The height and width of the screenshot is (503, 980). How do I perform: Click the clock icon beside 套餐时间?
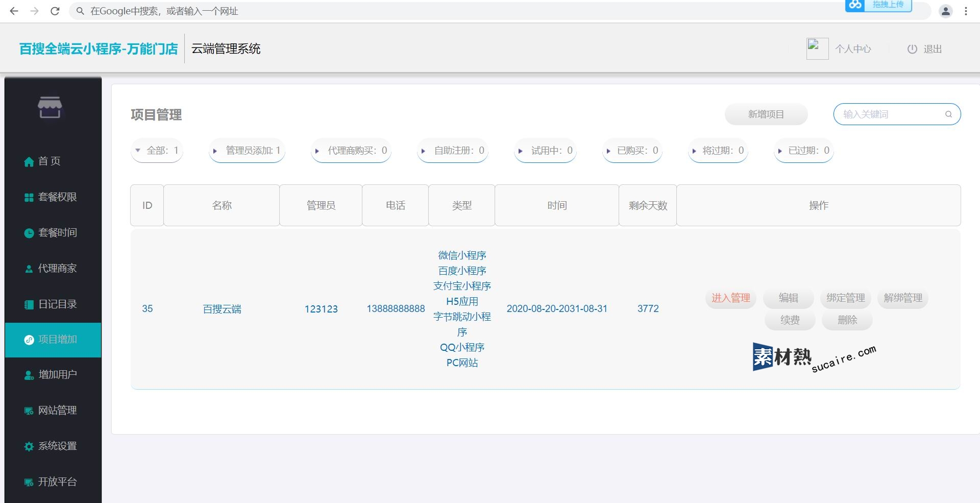[x=29, y=233]
